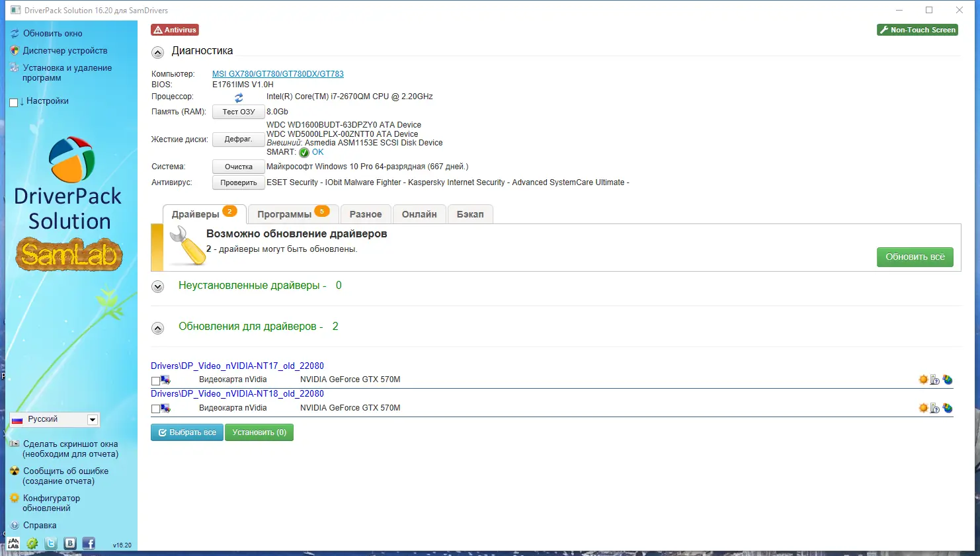Open the Разное tab
The image size is (980, 556).
(366, 214)
